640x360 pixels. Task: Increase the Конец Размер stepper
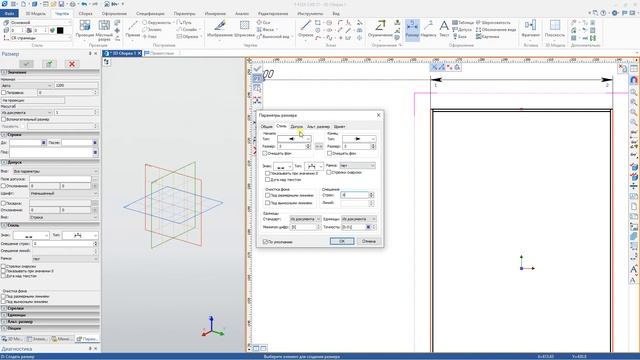click(373, 145)
